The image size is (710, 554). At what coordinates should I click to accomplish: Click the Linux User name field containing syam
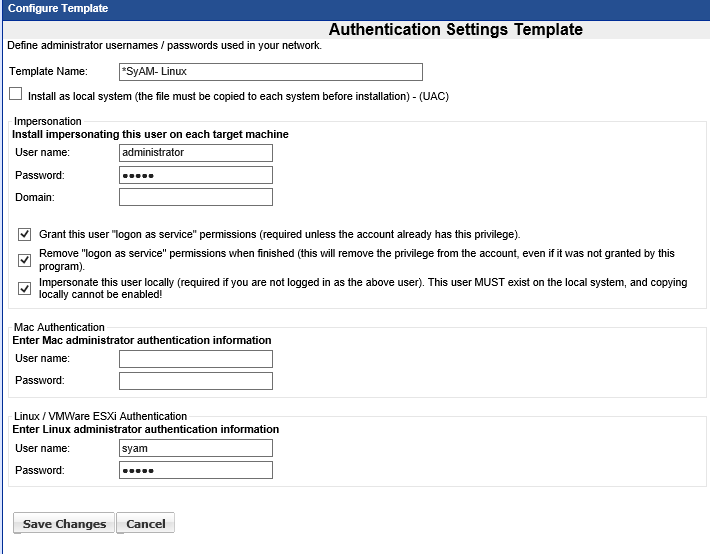click(195, 448)
